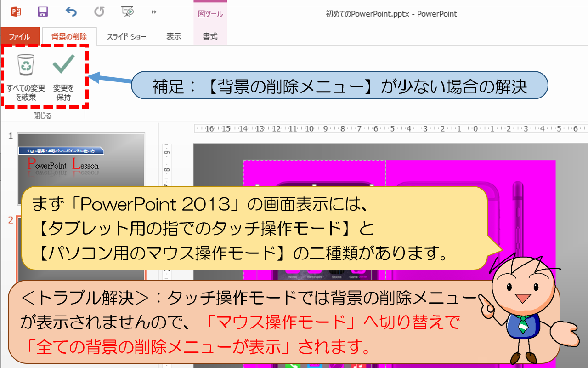Open the 表示 ribbon tab

pos(174,37)
